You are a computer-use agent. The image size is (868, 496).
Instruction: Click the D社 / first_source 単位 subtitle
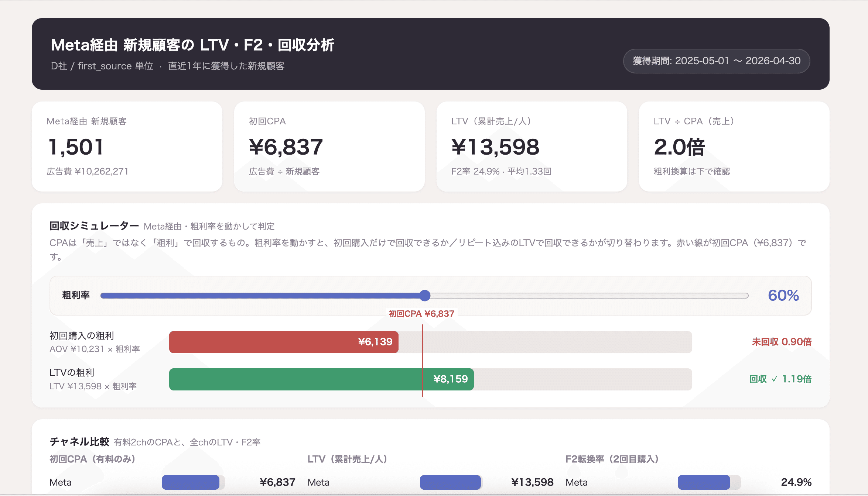pos(102,66)
